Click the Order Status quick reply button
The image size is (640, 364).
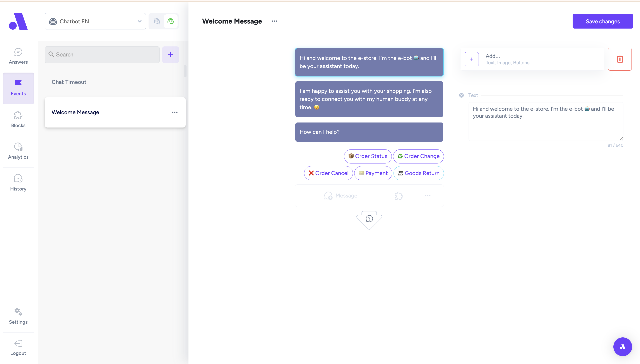(x=368, y=156)
